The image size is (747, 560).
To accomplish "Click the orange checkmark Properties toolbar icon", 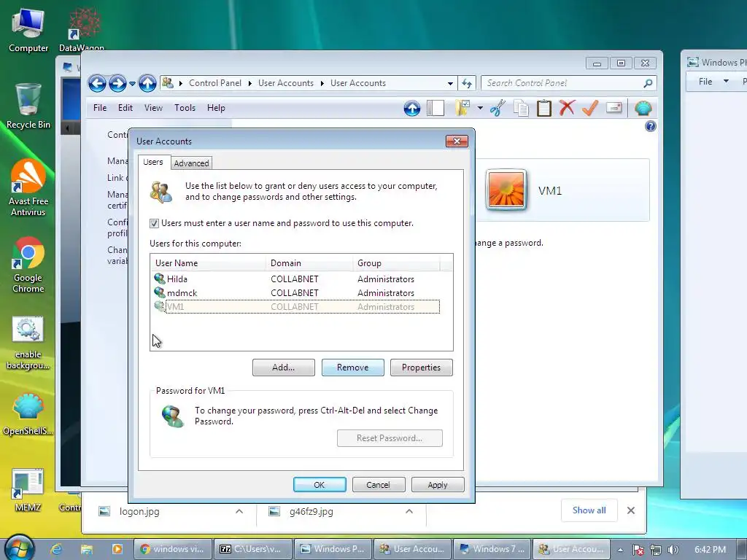I will click(590, 108).
